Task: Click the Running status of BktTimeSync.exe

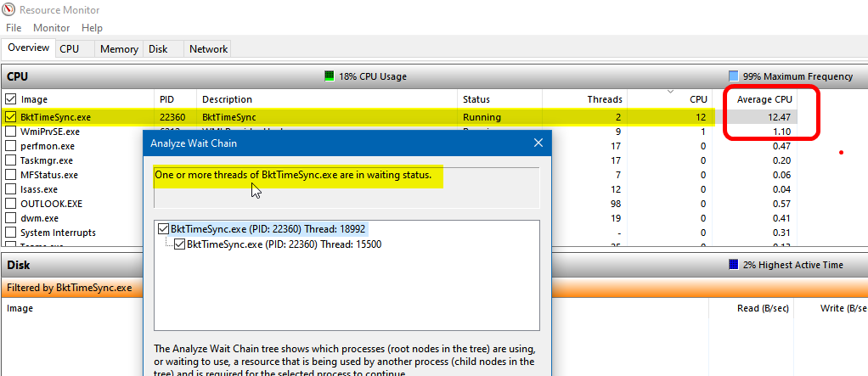Action: [482, 117]
